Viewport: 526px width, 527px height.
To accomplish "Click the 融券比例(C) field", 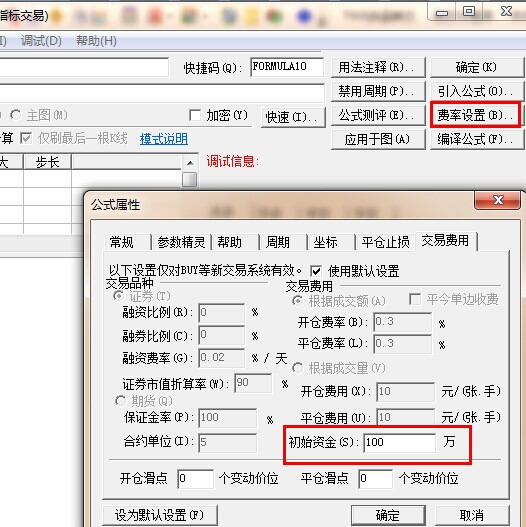I will pos(222,335).
